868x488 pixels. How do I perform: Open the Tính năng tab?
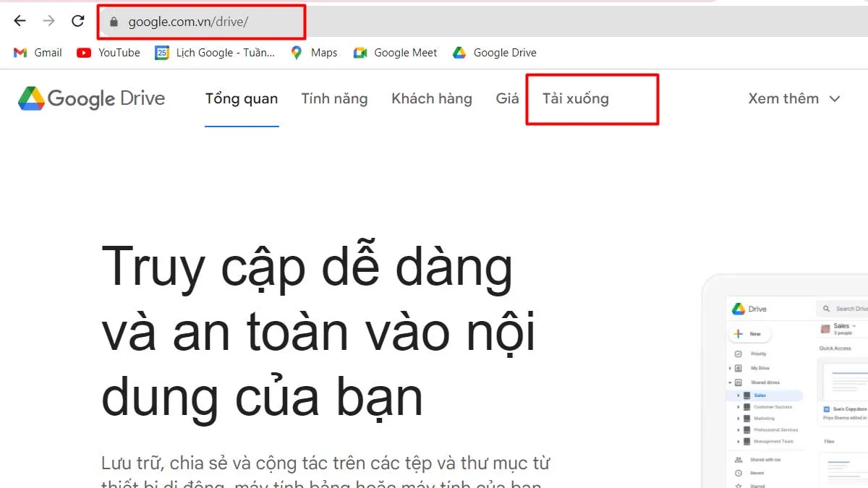tap(334, 98)
